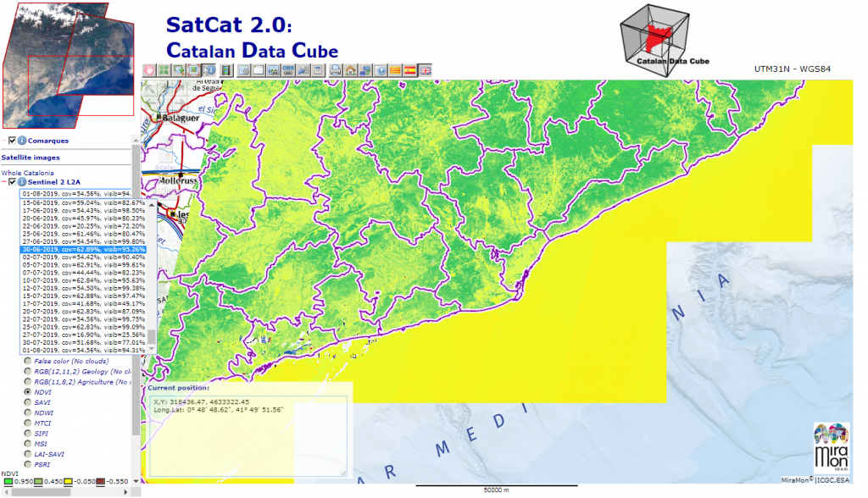Screen dimensions: 868x498
Task: Select the MTCI index radio button
Action: coord(28,423)
